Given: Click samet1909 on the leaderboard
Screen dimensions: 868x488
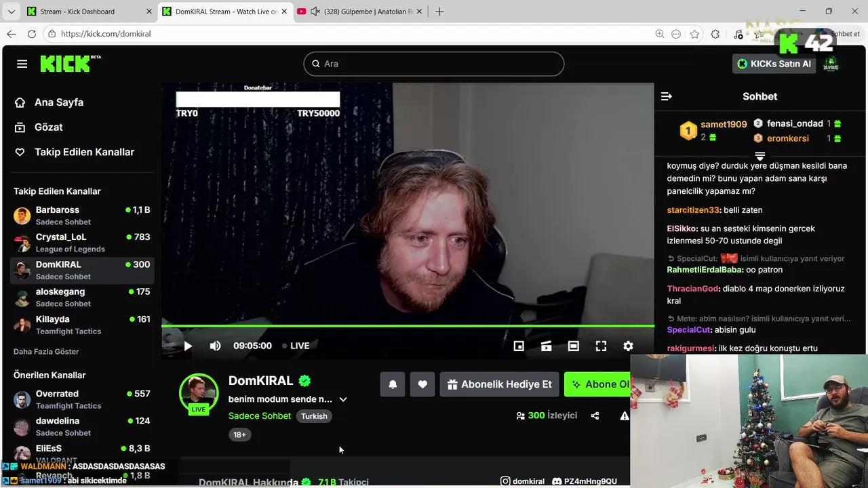Looking at the screenshot, I should click(724, 125).
